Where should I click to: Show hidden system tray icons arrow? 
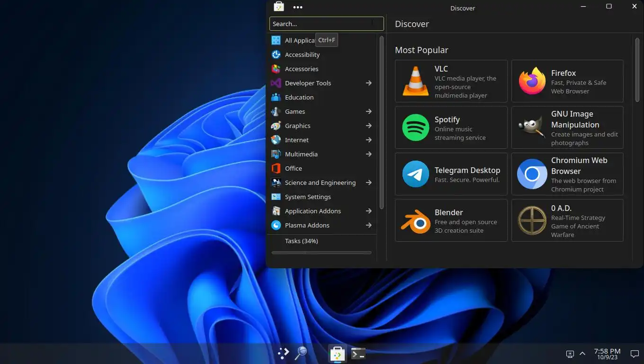582,354
